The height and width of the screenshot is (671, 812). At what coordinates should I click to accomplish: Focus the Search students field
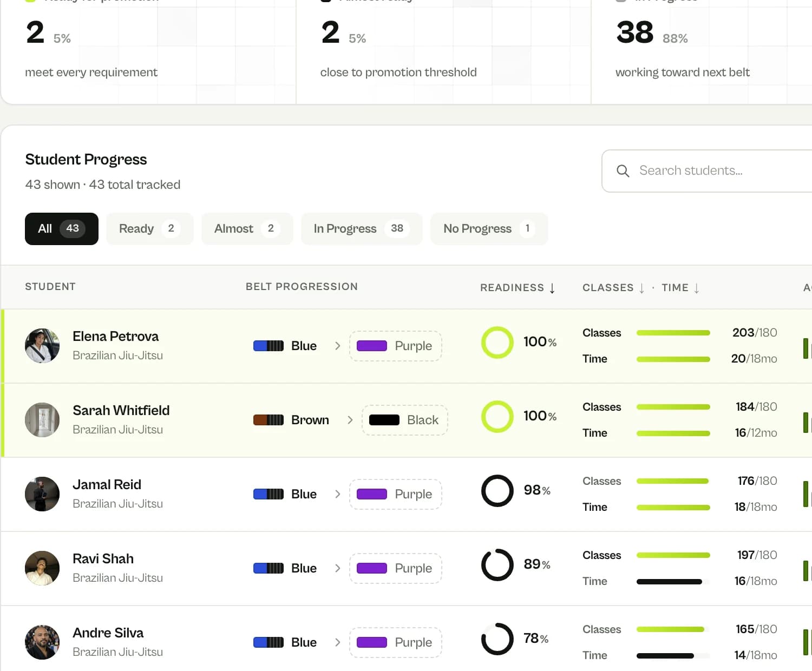707,171
